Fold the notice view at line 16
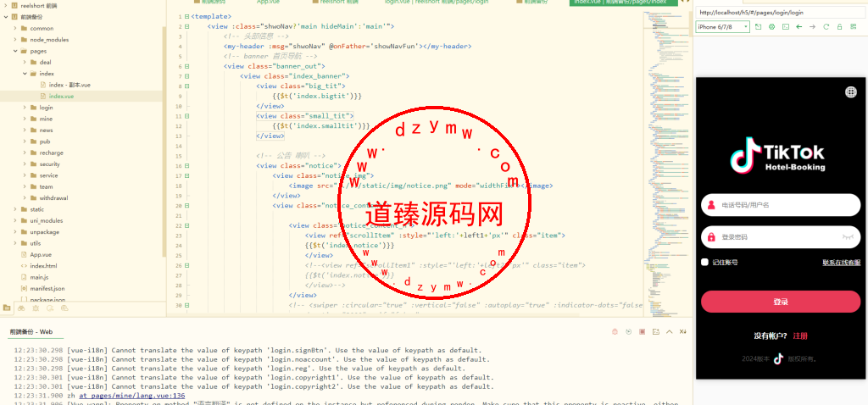 click(x=186, y=165)
